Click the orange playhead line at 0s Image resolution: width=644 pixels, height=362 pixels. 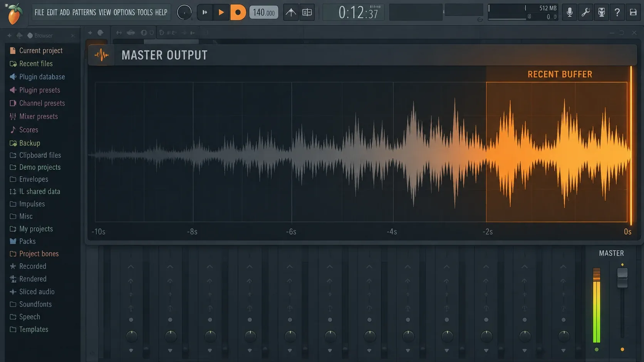coord(631,145)
